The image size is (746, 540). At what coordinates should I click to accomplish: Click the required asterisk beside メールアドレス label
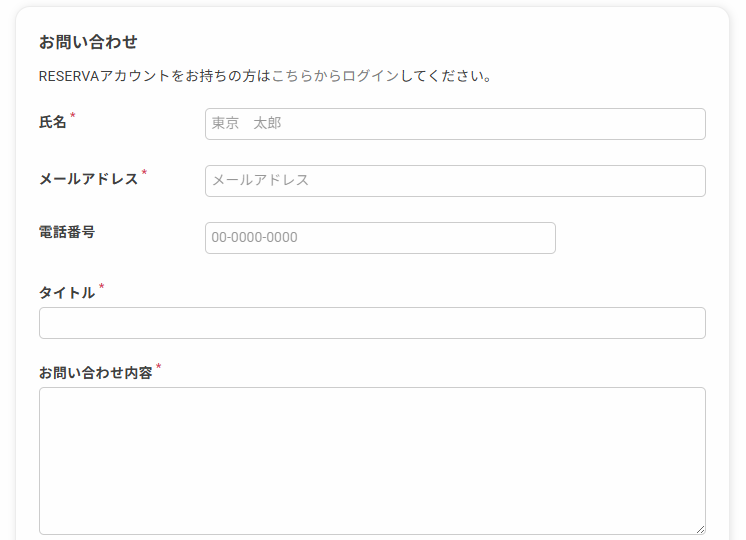click(144, 174)
